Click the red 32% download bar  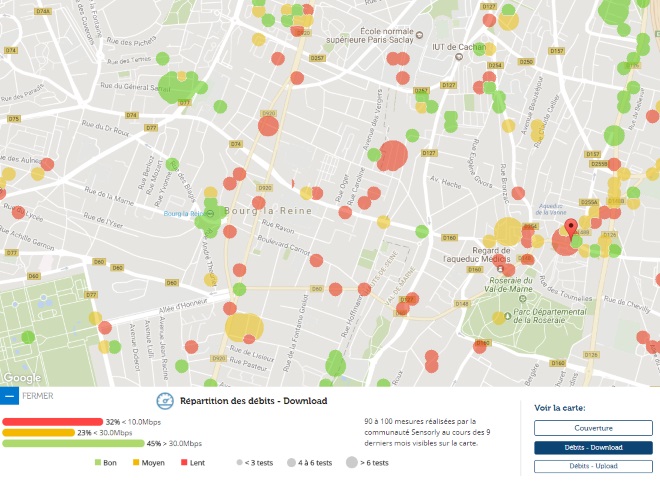[52, 421]
